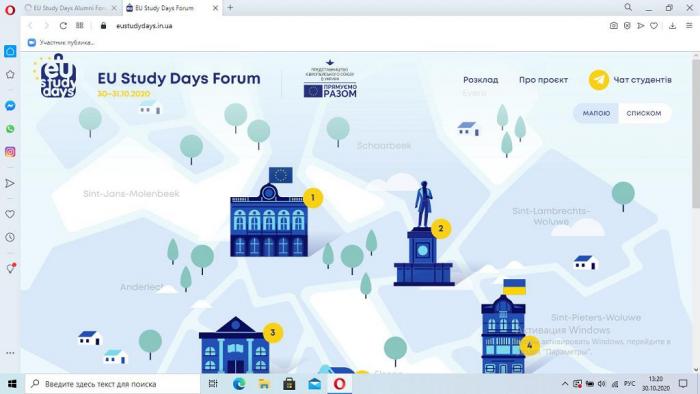Image resolution: width=700 pixels, height=394 pixels.
Task: Open the Windows notification center
Action: pyautogui.click(x=683, y=384)
